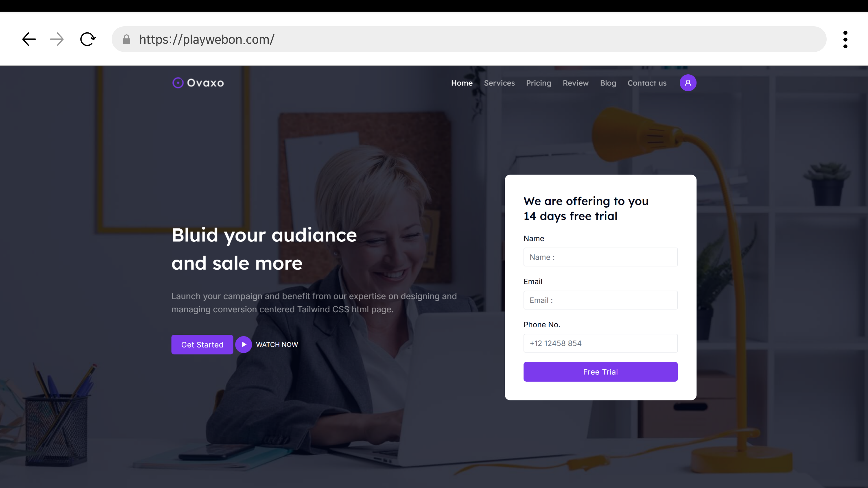
Task: Open the Services menu item
Action: coord(499,83)
